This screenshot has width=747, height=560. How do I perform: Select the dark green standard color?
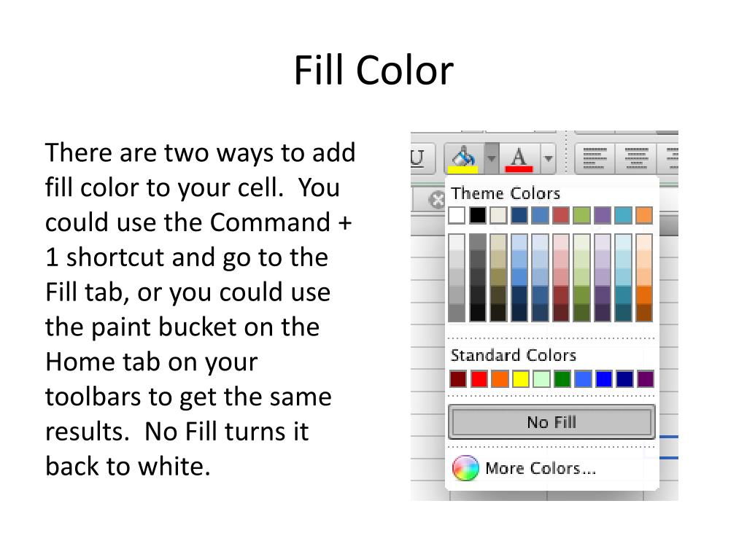[562, 379]
